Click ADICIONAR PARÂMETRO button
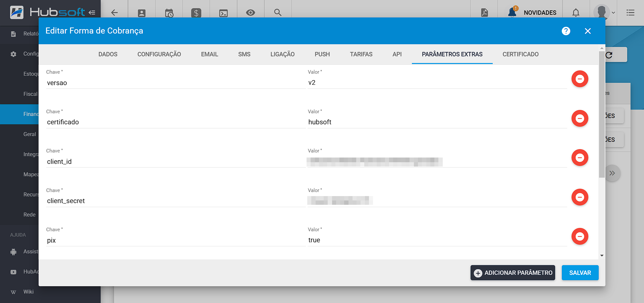Viewport: 644px width, 303px height. coord(513,273)
